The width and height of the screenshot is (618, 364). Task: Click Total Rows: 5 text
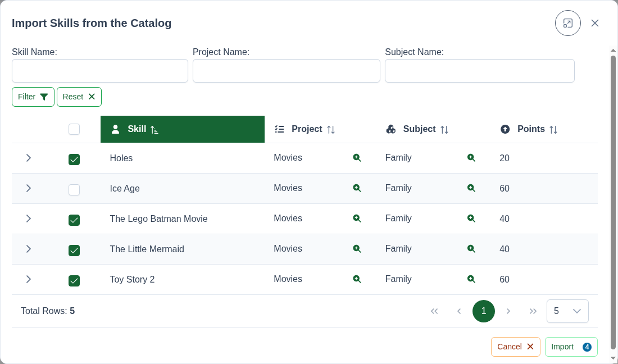[x=48, y=311]
